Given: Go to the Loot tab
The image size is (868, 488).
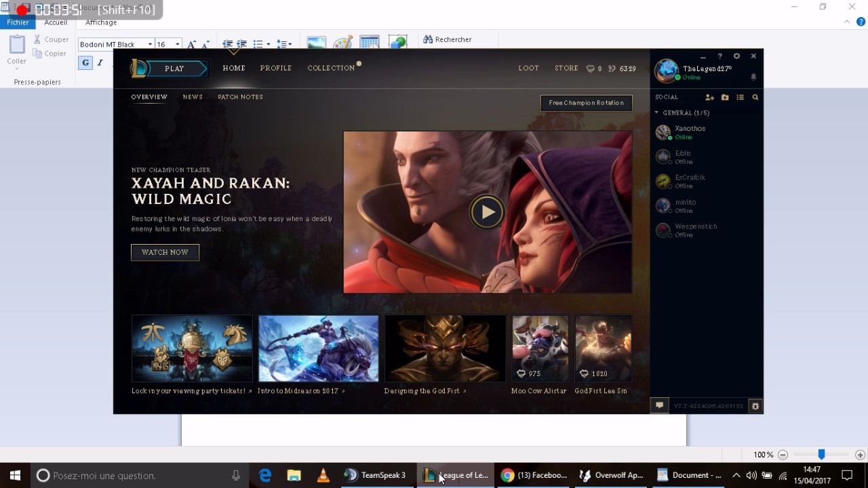Looking at the screenshot, I should [x=528, y=68].
